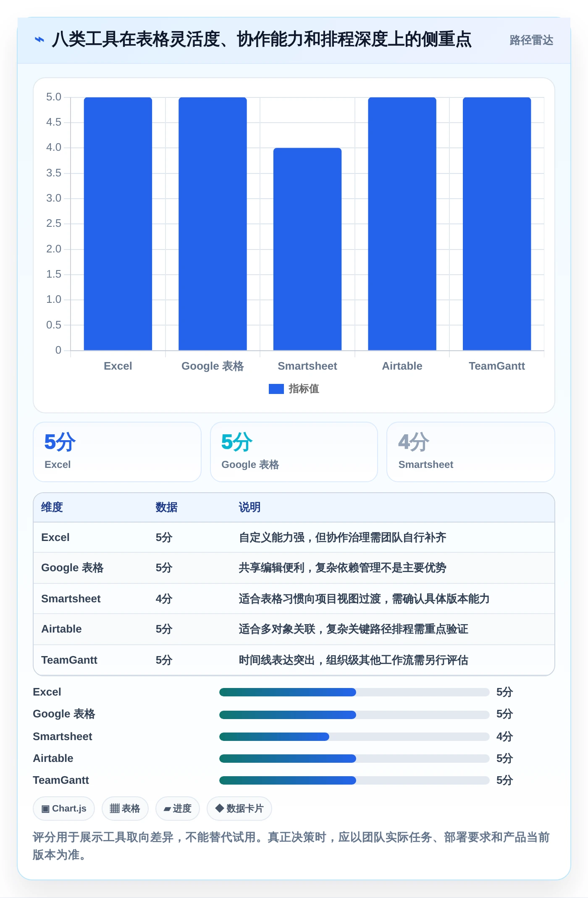Click the Smartsheet x-axis label under the chart
Viewport: 588px width, 898px height.
click(x=307, y=366)
